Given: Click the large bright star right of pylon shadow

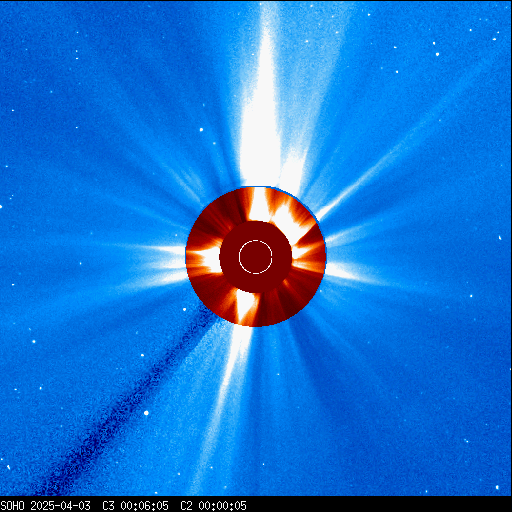Looking at the screenshot, I should point(146,413).
